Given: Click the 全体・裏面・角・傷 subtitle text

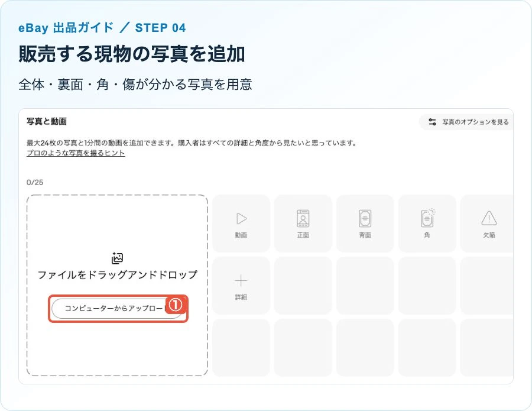Looking at the screenshot, I should [135, 85].
